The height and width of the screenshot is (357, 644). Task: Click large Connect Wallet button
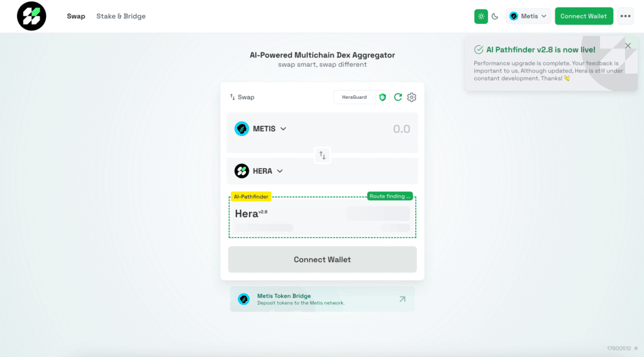click(x=323, y=259)
